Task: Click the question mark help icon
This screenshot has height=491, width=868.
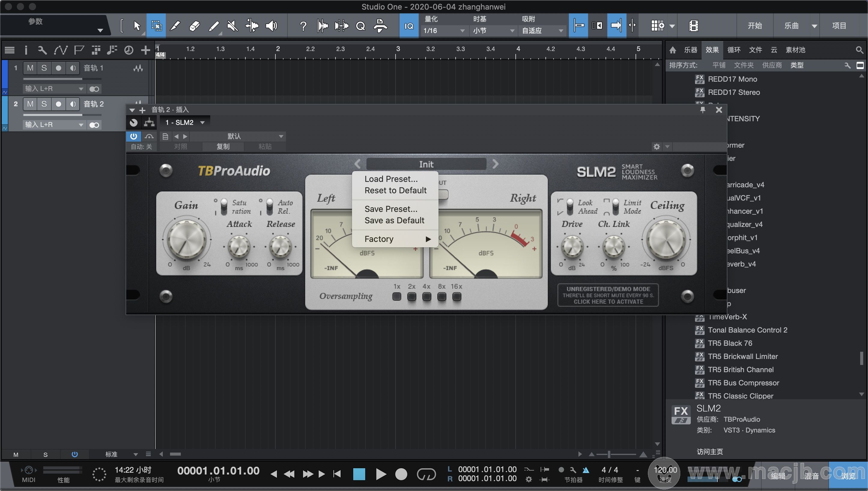Action: 303,26
